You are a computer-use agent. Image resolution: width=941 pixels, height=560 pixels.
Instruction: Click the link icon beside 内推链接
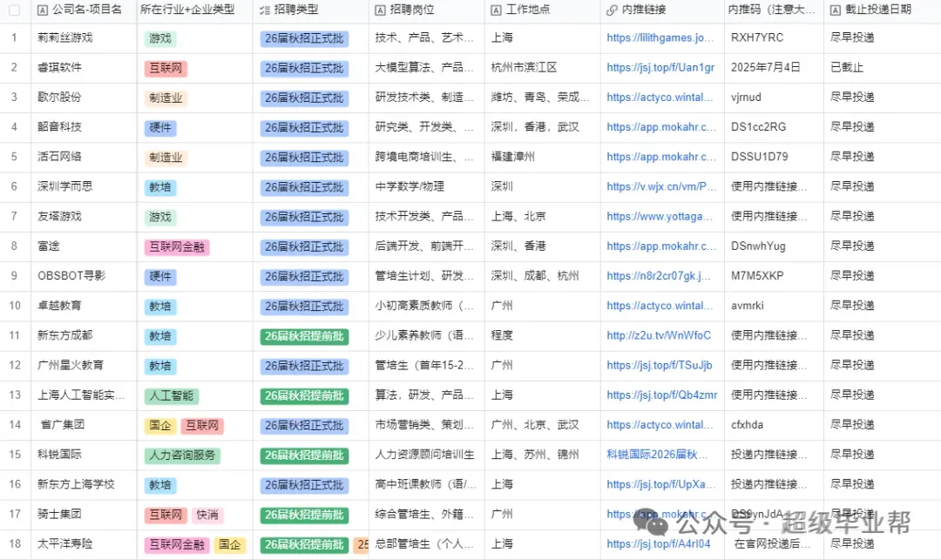pyautogui.click(x=613, y=10)
